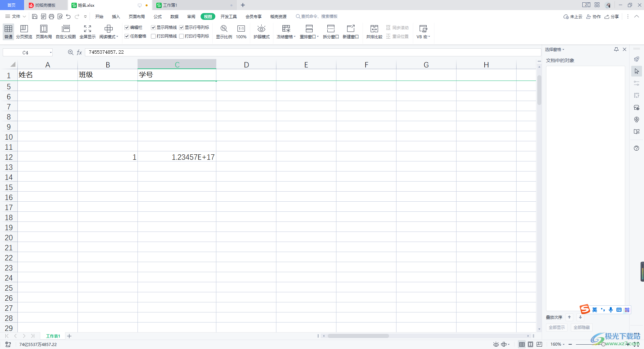Switch to Page Layout (页面布局) view icon
The width and height of the screenshot is (644, 349).
tap(44, 32)
